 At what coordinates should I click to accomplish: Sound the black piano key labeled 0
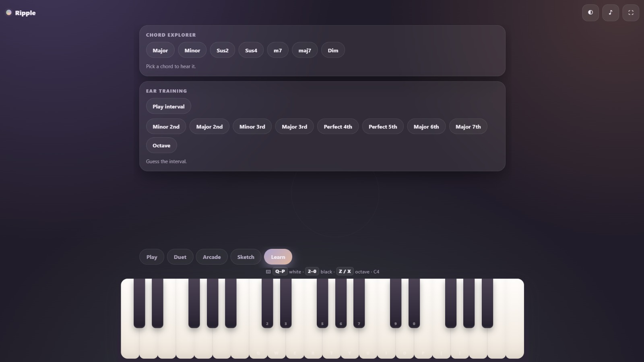pyautogui.click(x=414, y=303)
